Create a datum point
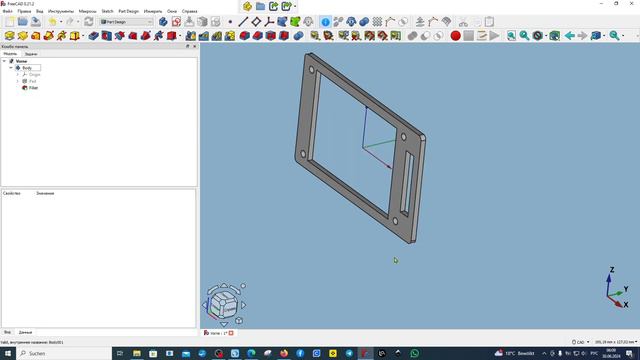 click(x=230, y=22)
